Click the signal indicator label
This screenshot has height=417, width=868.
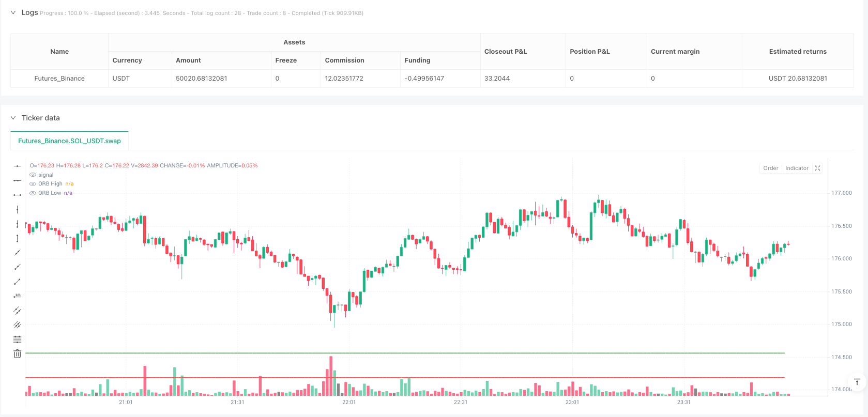pos(46,175)
